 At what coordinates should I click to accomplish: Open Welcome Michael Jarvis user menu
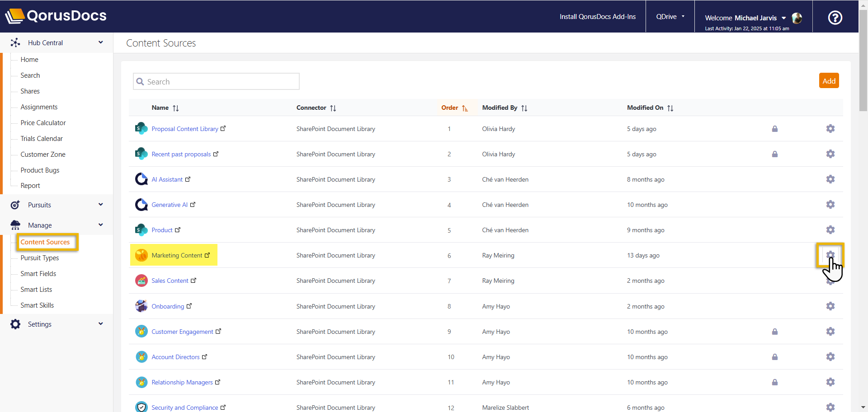745,18
